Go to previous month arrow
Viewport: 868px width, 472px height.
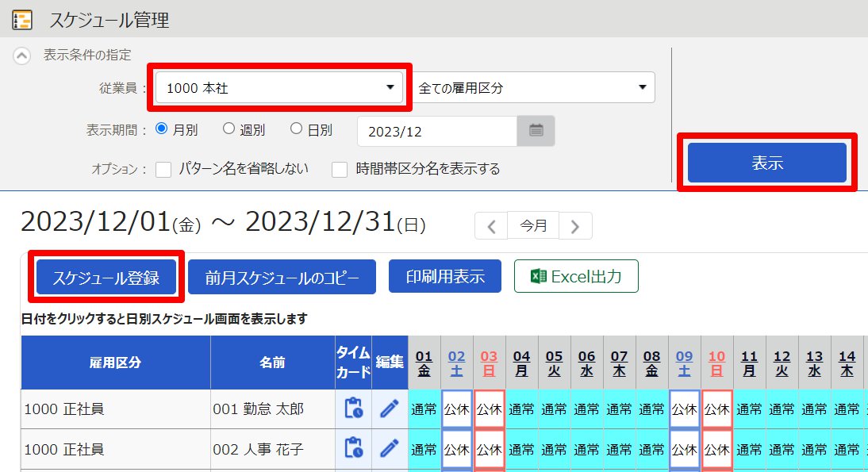[491, 226]
